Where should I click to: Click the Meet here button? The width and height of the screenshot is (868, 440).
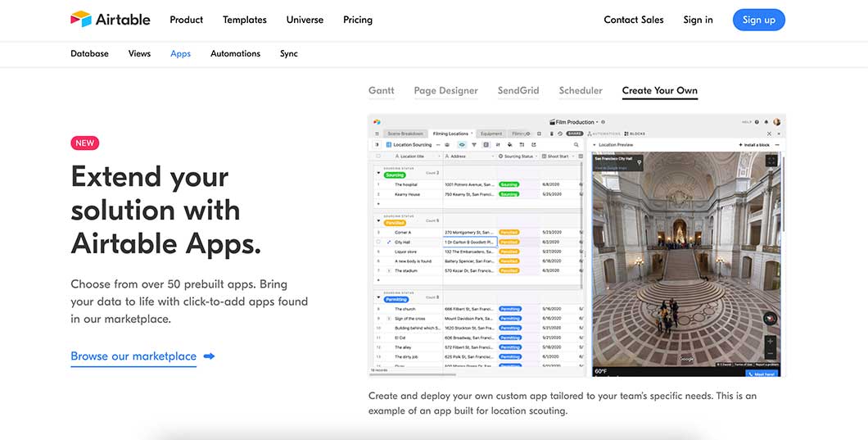(x=762, y=374)
